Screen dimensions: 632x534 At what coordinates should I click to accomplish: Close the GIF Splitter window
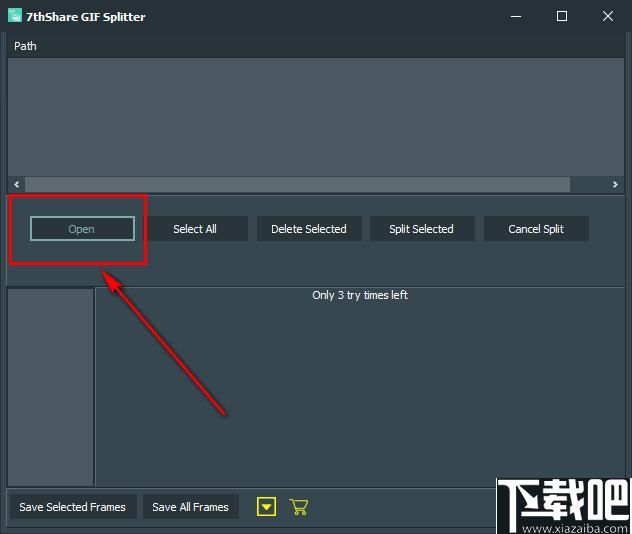607,16
